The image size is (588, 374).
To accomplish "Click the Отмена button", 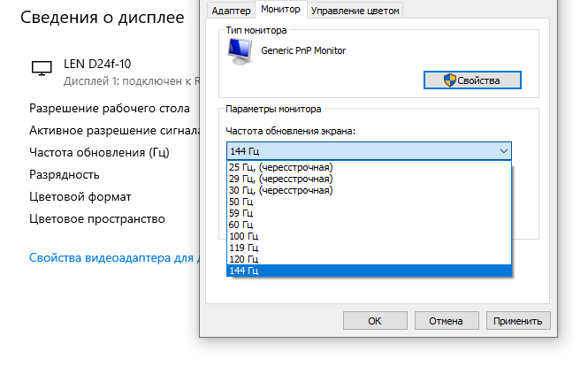I will click(447, 321).
